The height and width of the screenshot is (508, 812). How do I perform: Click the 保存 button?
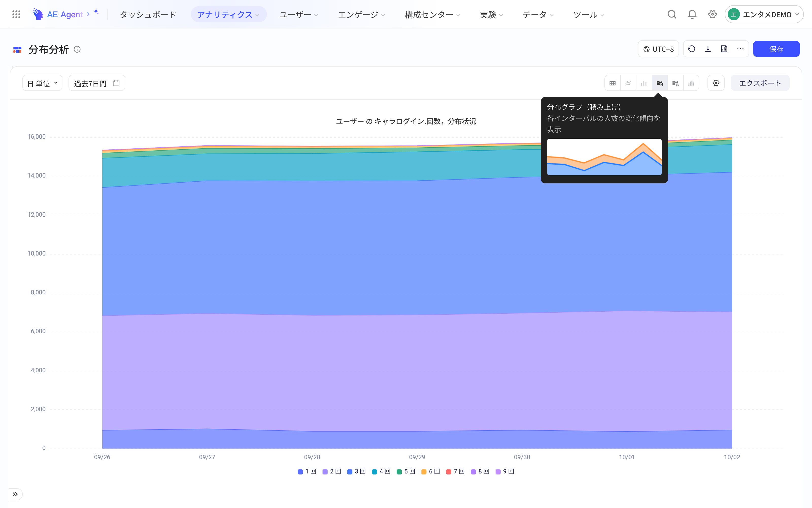click(x=776, y=49)
